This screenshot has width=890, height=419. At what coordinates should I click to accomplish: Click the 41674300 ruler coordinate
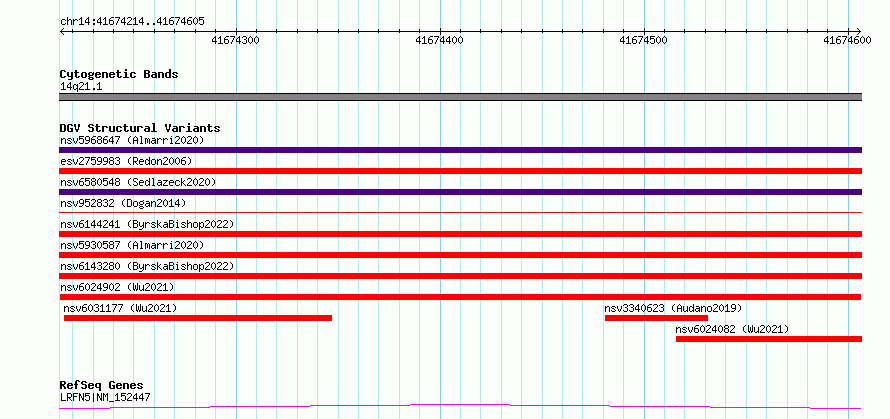[x=235, y=40]
